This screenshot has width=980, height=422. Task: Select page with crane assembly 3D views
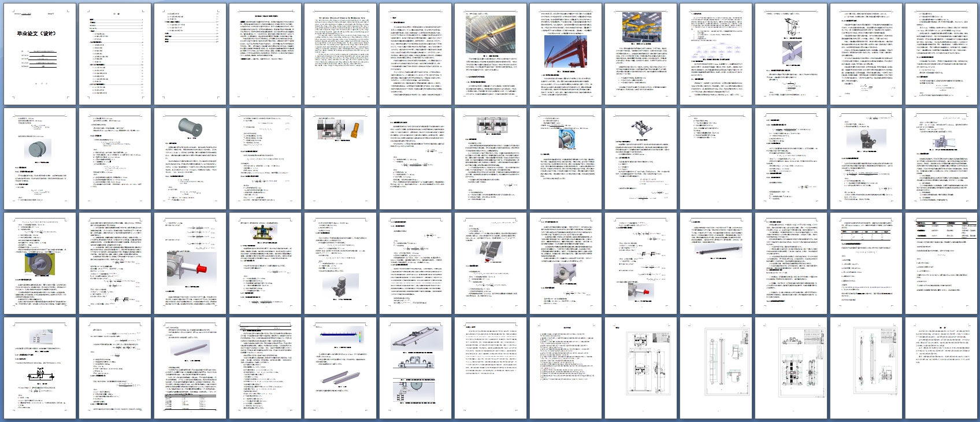click(415, 368)
